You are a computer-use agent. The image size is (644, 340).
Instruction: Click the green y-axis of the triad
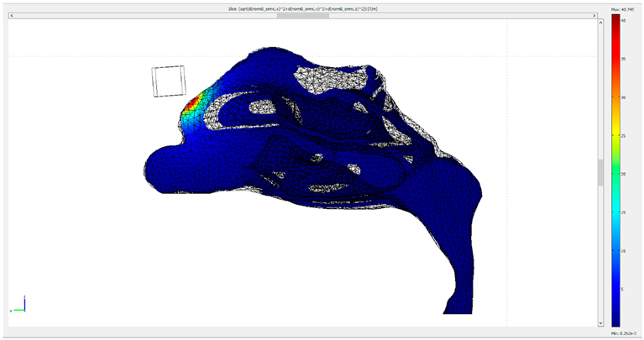pyautogui.click(x=18, y=310)
